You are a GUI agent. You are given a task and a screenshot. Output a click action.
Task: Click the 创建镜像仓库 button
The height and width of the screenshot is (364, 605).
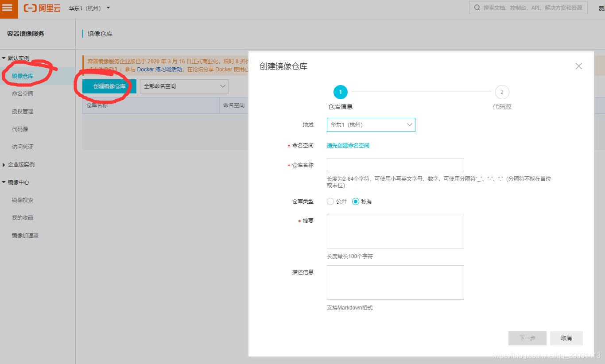(109, 86)
